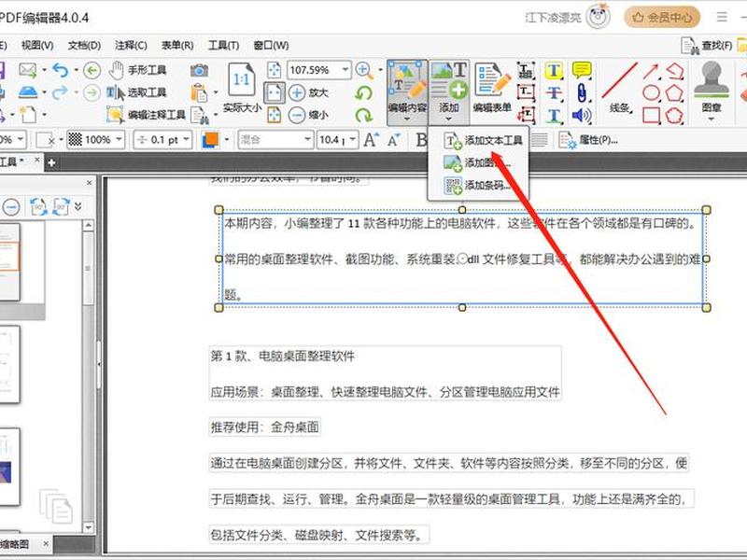Insert a sound annotation
This screenshot has height=560, width=747.
[x=581, y=115]
